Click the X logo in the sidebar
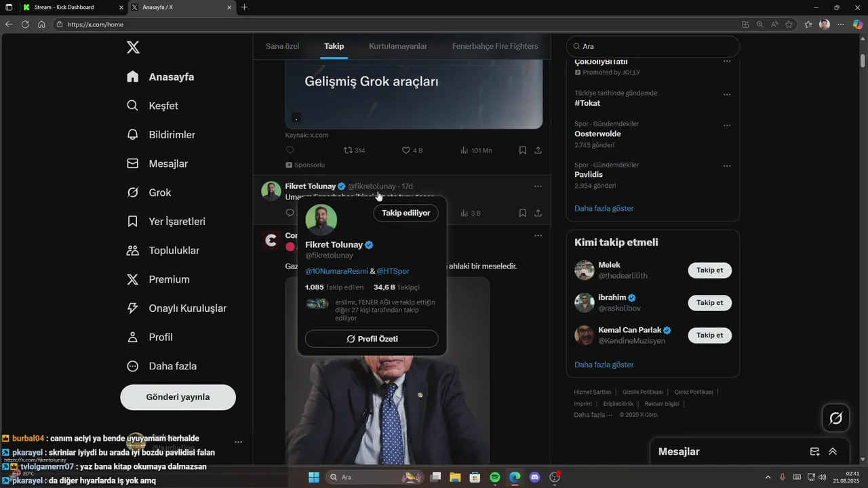The image size is (868, 488). 134,47
